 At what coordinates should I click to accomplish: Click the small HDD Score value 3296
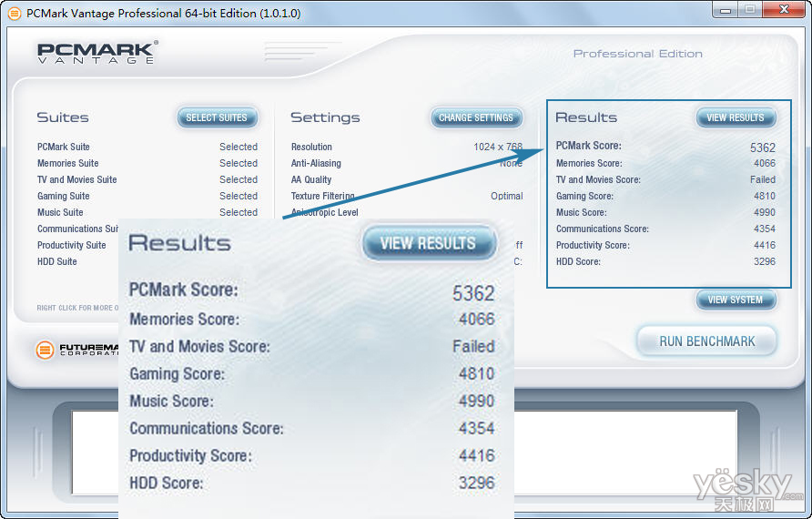click(x=765, y=261)
